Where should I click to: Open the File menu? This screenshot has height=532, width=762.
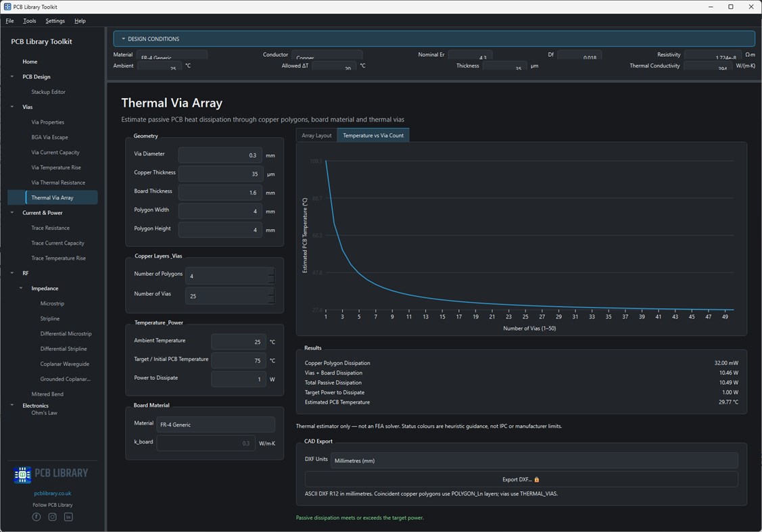coord(9,21)
